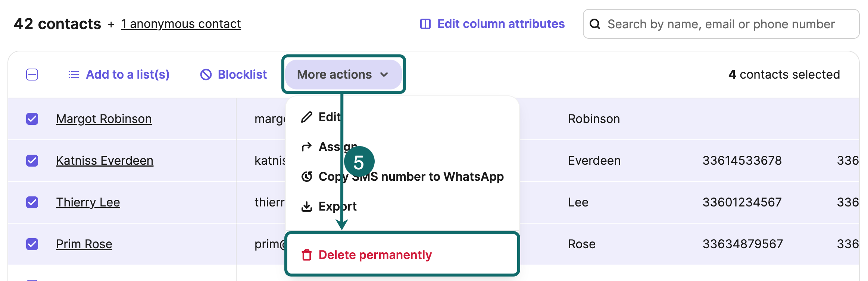Uncheck Prim Rose's checkbox
The height and width of the screenshot is (281, 868).
click(32, 244)
